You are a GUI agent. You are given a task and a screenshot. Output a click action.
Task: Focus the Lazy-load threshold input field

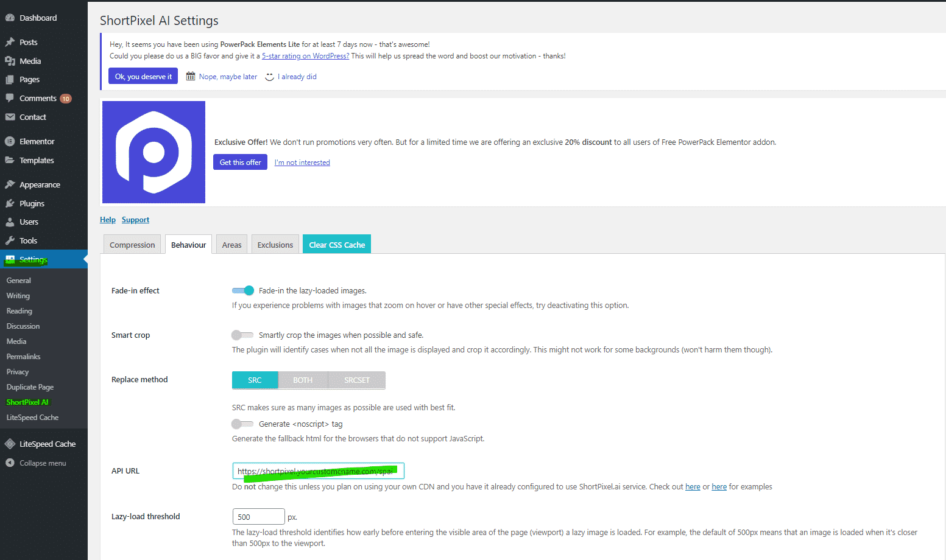258,517
